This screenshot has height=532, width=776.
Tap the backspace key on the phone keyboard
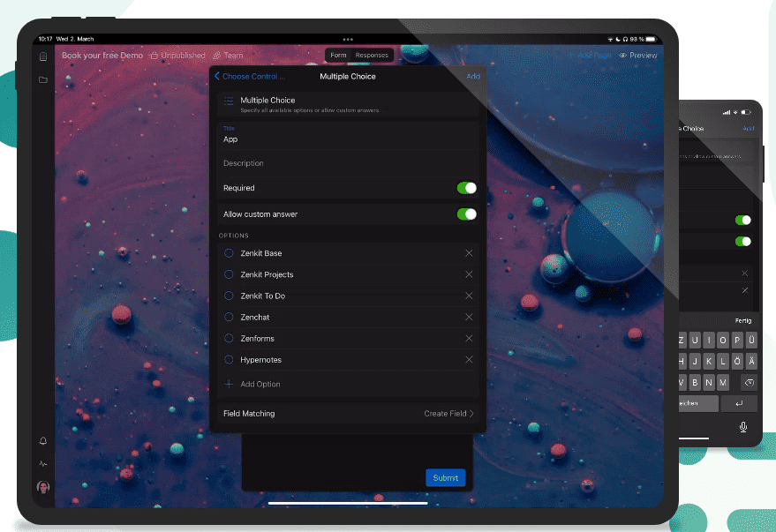pyautogui.click(x=749, y=382)
